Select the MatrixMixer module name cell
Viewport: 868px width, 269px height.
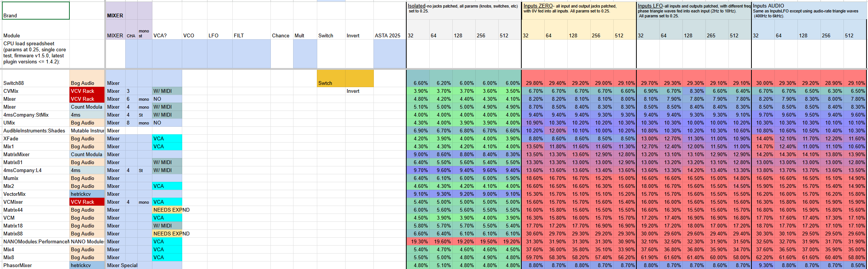point(35,154)
